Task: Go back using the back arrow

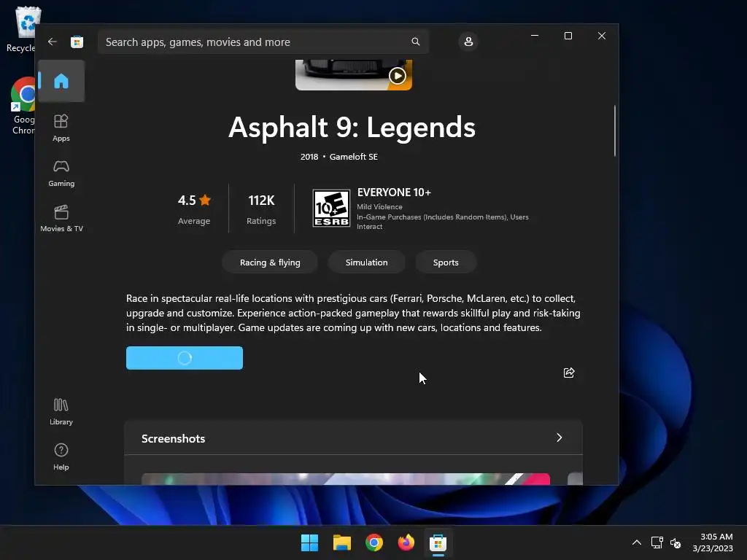Action: coord(53,42)
